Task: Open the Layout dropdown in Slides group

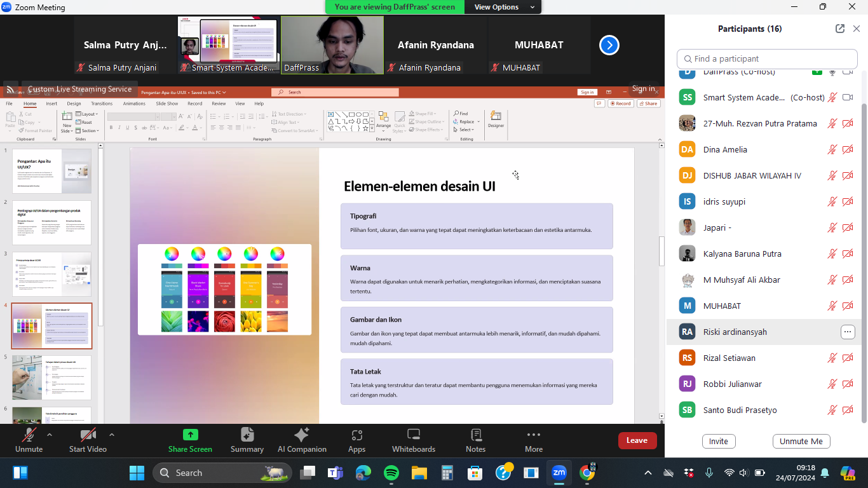Action: pos(86,114)
